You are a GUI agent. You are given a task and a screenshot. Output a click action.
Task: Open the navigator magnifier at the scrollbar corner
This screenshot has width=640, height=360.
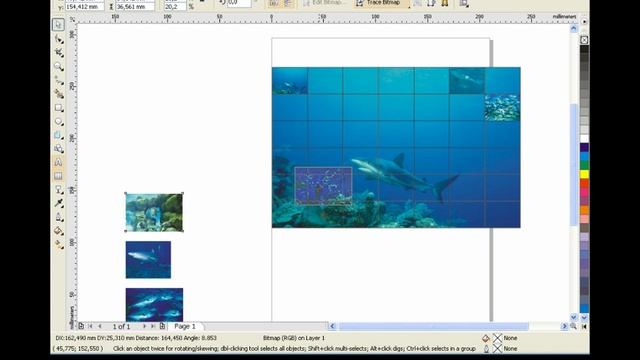573,326
